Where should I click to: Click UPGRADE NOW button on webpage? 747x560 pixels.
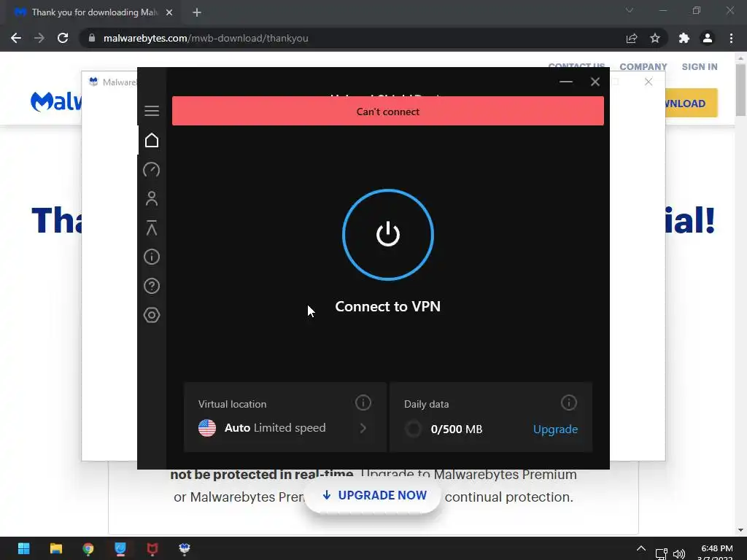tap(373, 495)
